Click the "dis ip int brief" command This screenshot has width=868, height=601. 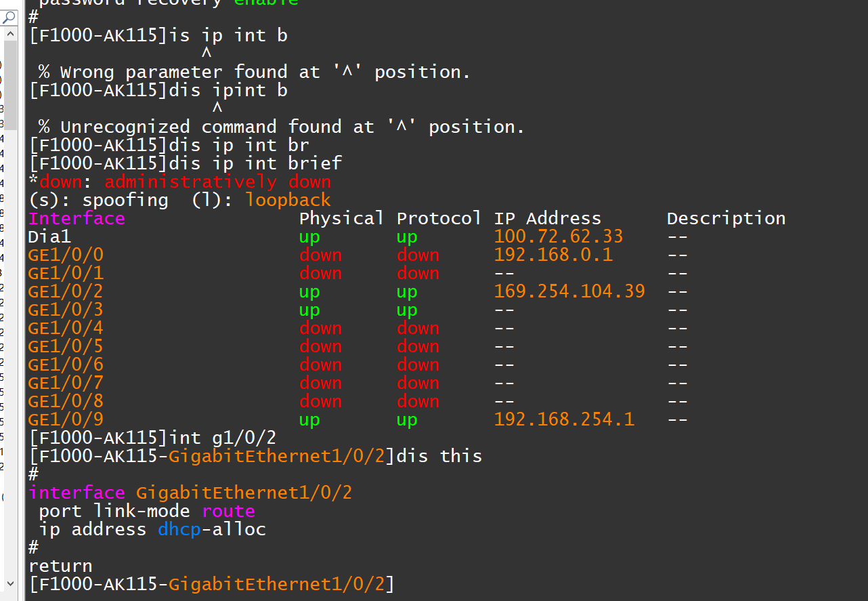click(255, 164)
